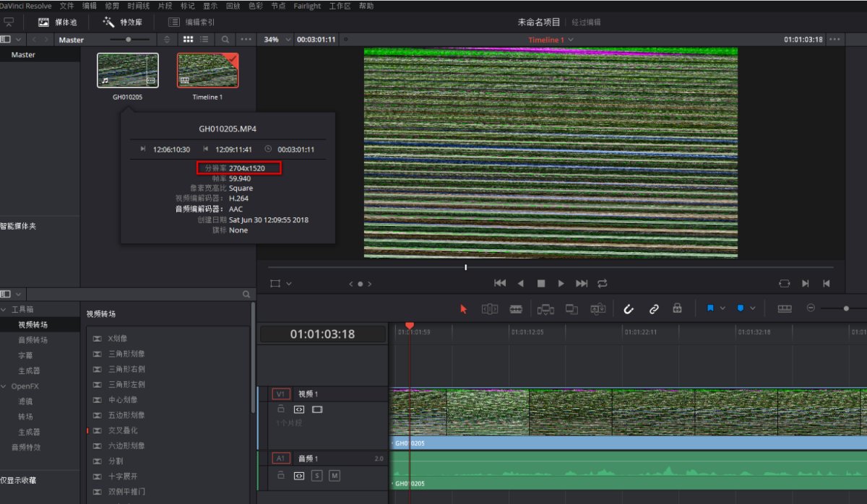This screenshot has height=504, width=867.
Task: Open the 特效库 effects library
Action: pos(122,22)
